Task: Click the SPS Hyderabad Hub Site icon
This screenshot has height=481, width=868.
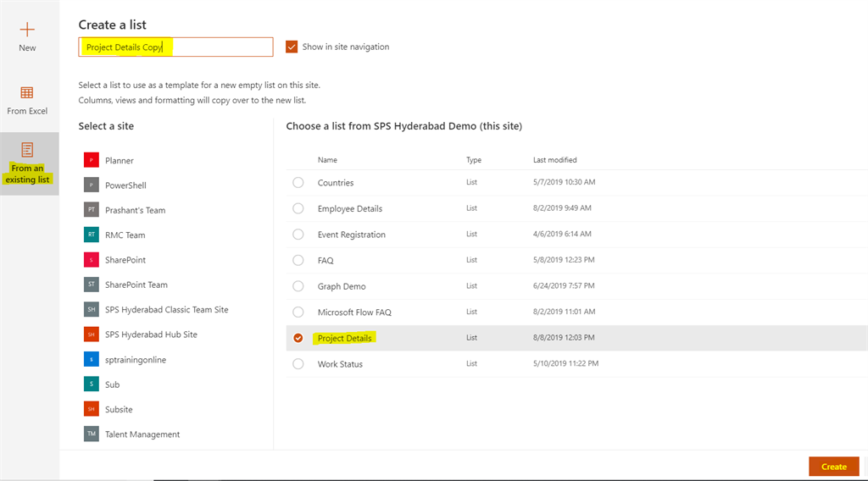Action: [x=92, y=334]
